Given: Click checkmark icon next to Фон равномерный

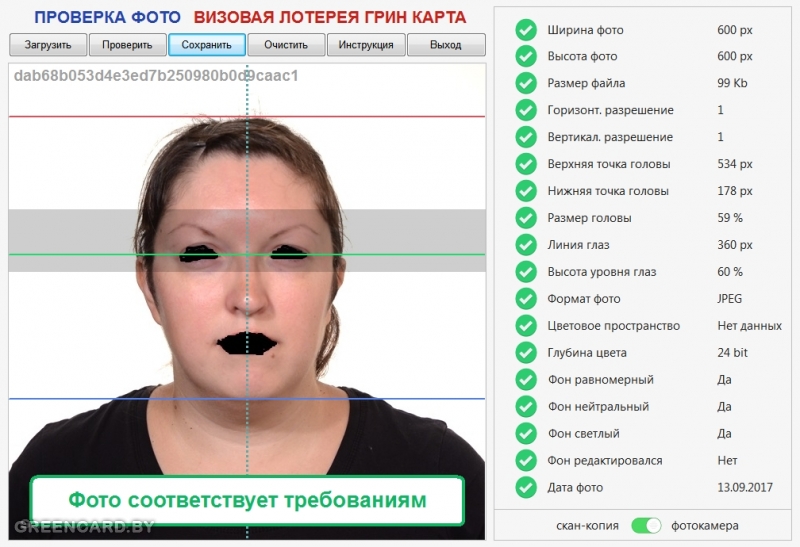Looking at the screenshot, I should (526, 380).
